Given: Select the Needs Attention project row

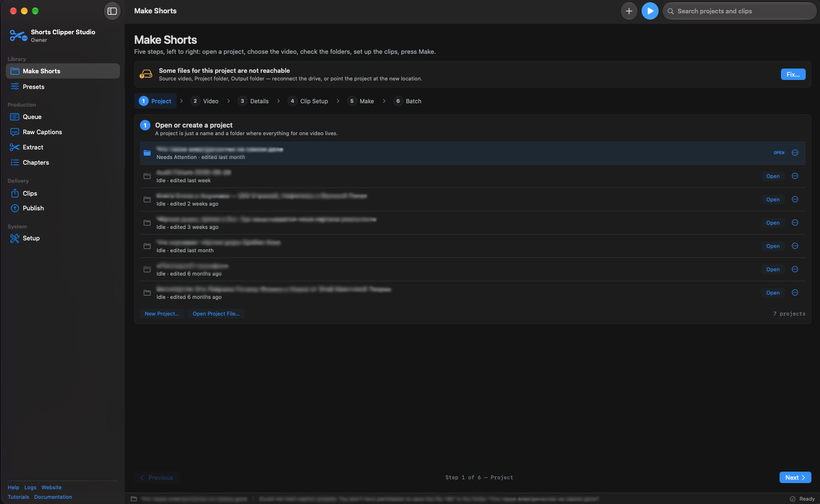Looking at the screenshot, I should [472, 153].
